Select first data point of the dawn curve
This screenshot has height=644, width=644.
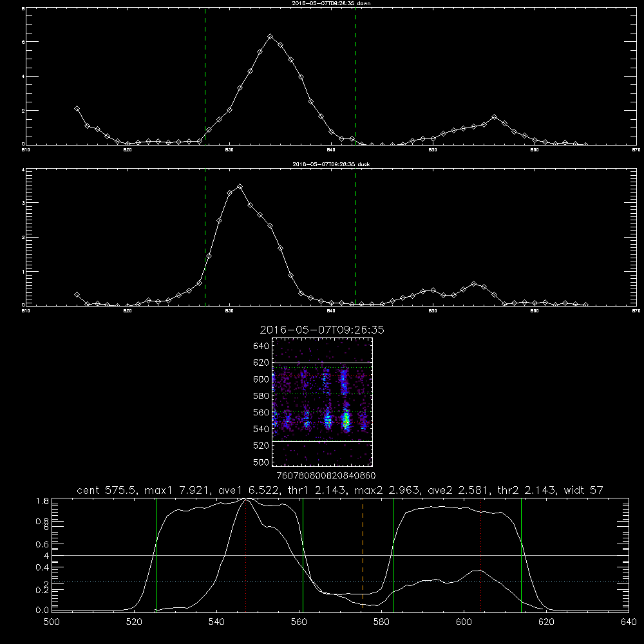(77, 108)
